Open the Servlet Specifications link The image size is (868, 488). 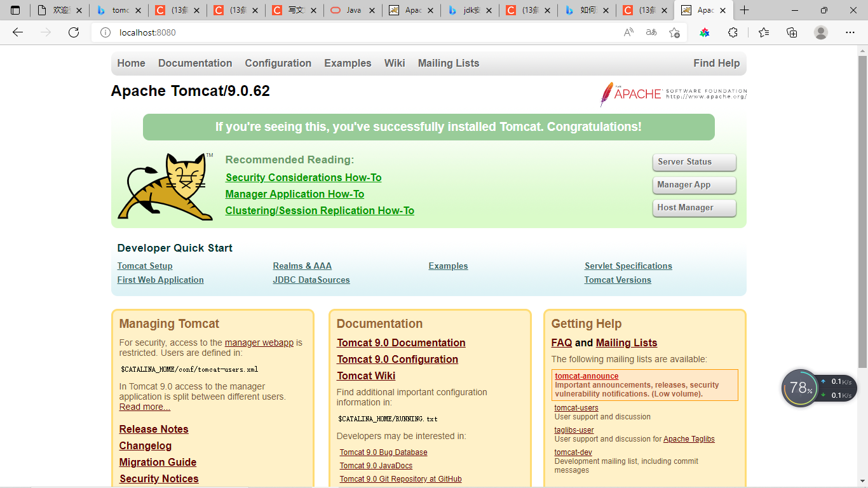628,266
